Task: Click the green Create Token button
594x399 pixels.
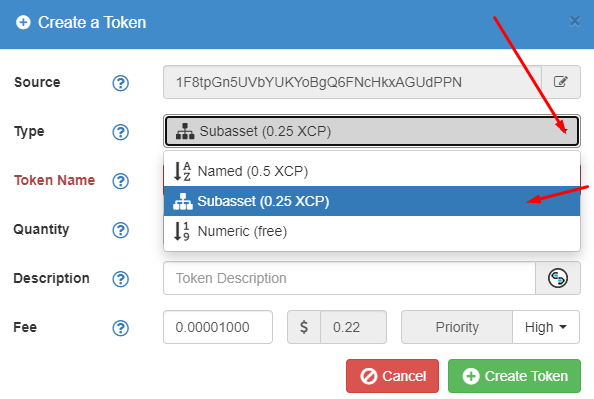Action: [514, 376]
